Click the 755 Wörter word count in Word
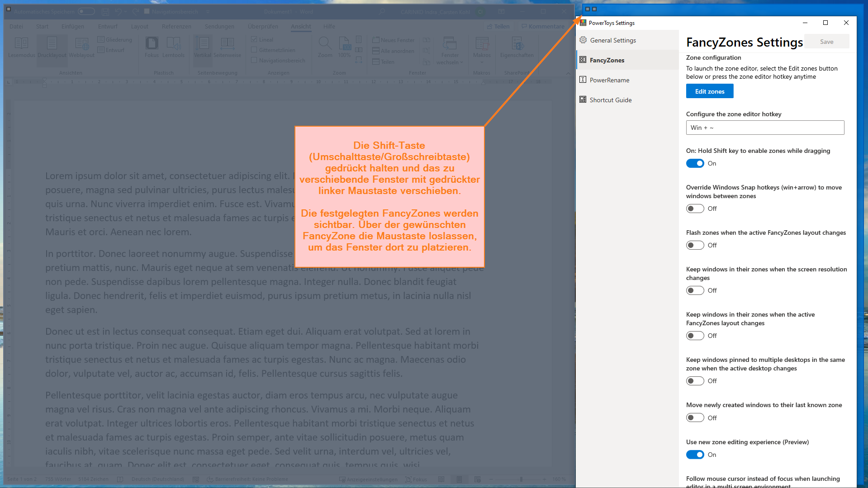This screenshot has height=488, width=868. (58, 479)
